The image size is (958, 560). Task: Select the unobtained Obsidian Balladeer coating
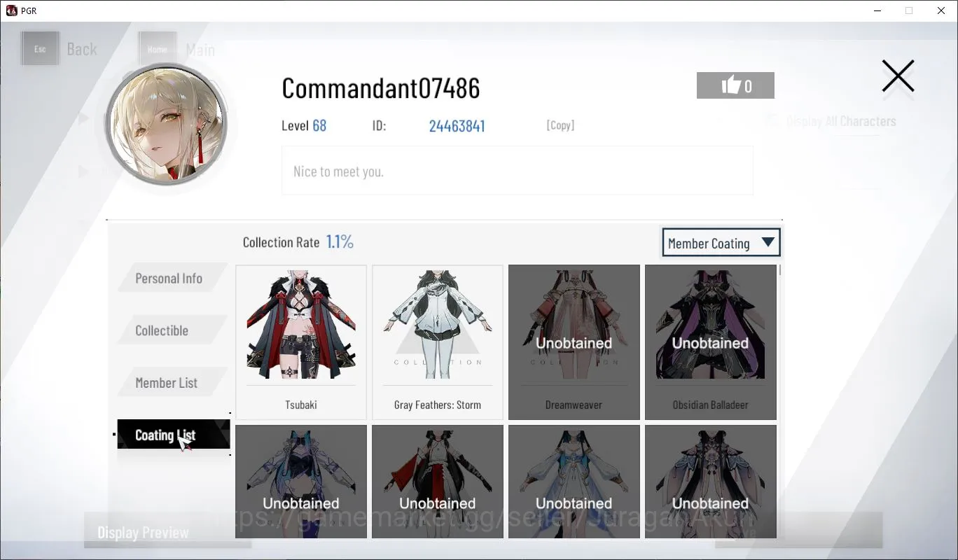[x=710, y=342]
